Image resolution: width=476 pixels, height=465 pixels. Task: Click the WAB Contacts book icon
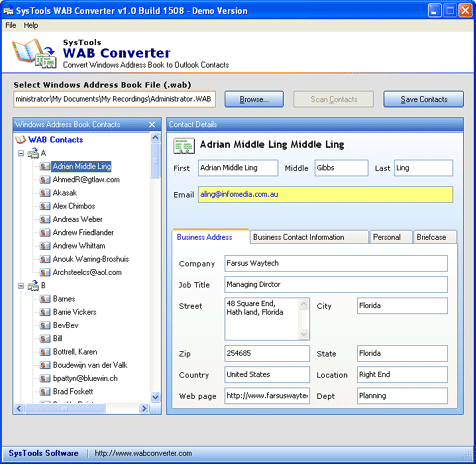coord(20,140)
